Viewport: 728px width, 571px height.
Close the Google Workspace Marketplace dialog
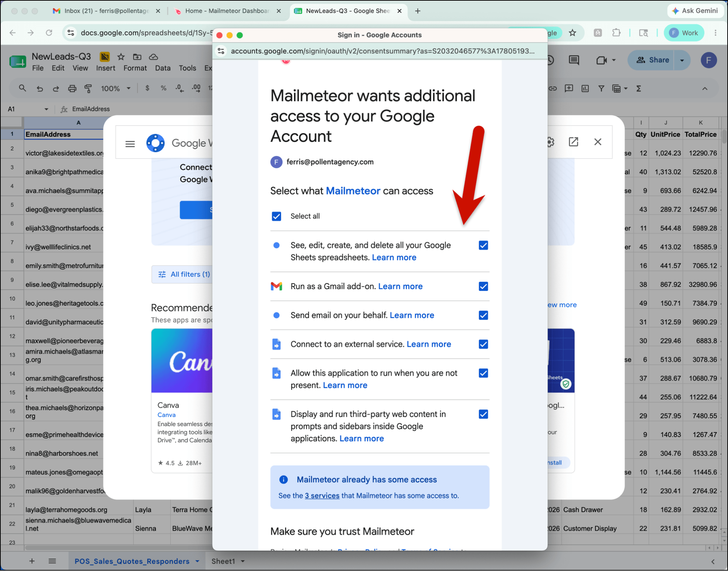tap(598, 142)
